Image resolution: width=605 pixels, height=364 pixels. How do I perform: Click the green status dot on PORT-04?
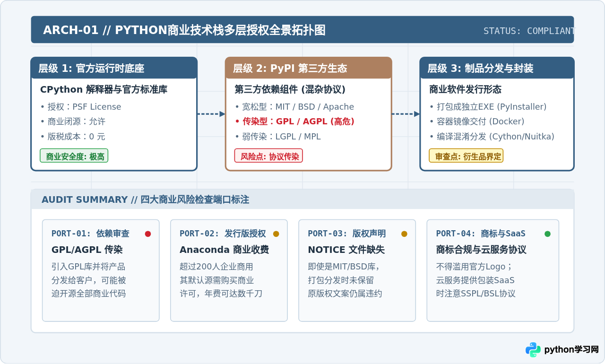[x=547, y=234]
